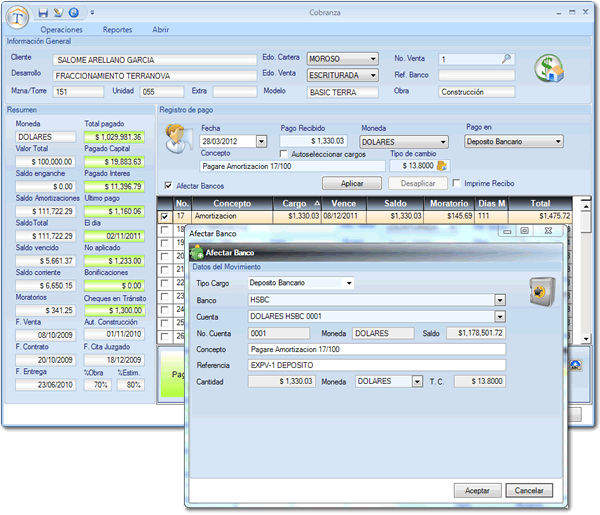Click Cancelar in Afectar Banco dialog

pos(529,491)
